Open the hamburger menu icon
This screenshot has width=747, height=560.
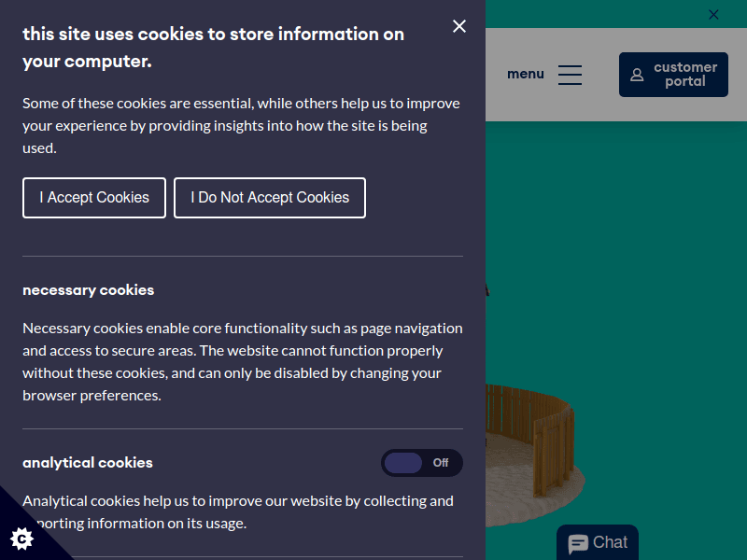[570, 75]
